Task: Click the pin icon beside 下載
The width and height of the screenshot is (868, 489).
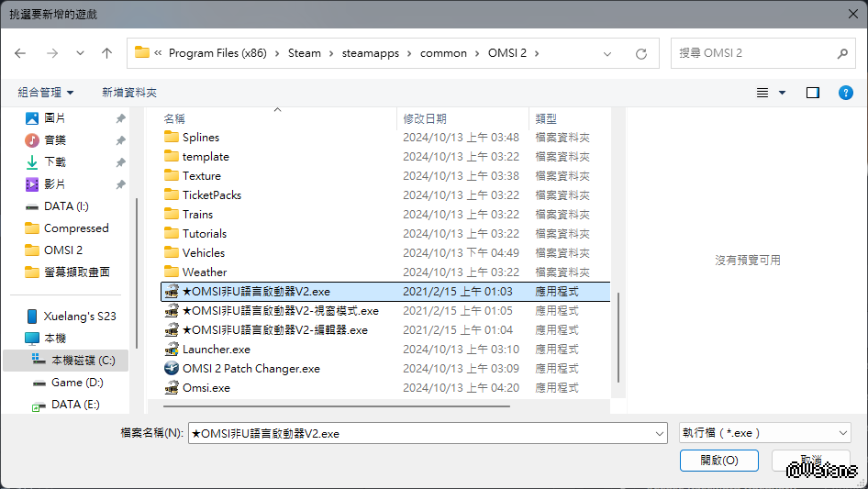Action: pyautogui.click(x=120, y=162)
